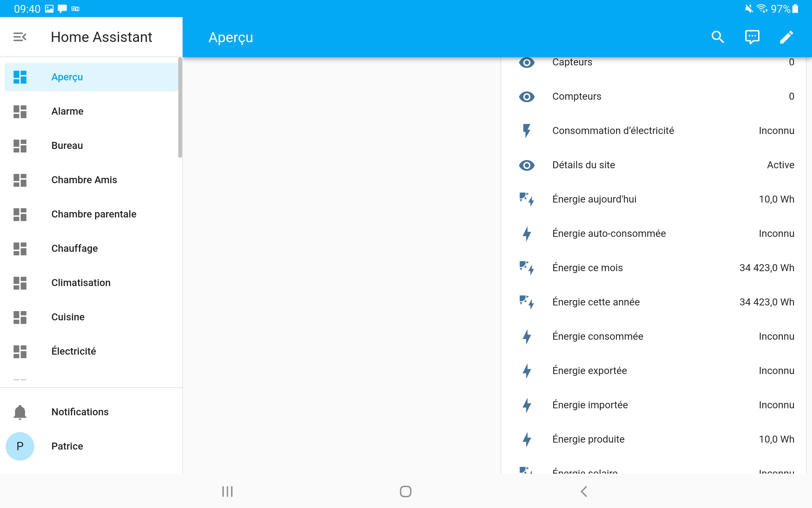812x508 pixels.
Task: Click the Cuisine dashboard icon
Action: pos(20,317)
